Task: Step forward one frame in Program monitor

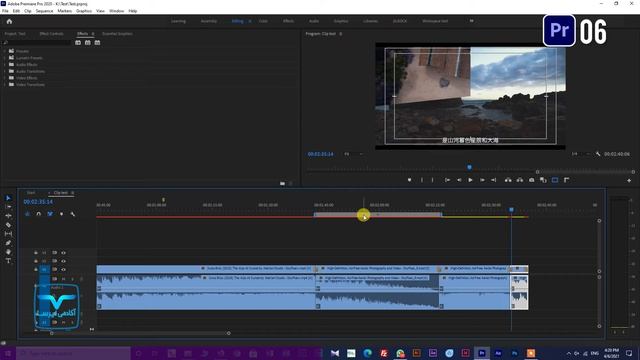Action: tap(482, 180)
